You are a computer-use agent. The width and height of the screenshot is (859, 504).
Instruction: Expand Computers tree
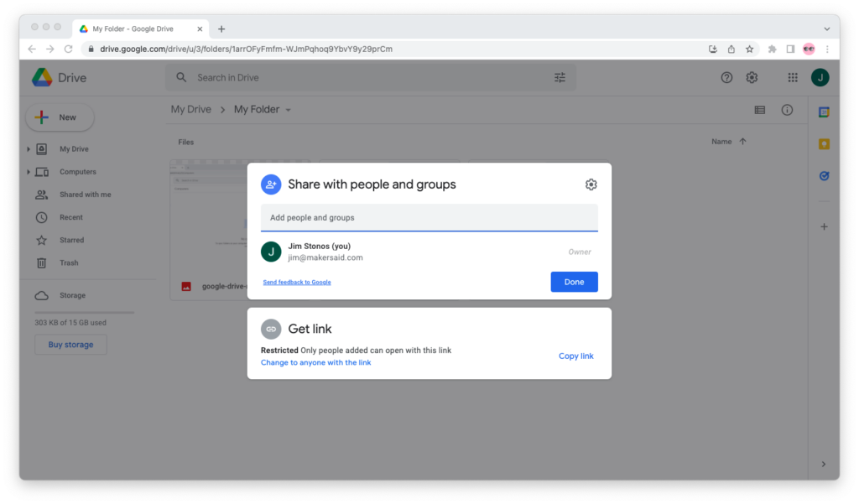tap(29, 172)
